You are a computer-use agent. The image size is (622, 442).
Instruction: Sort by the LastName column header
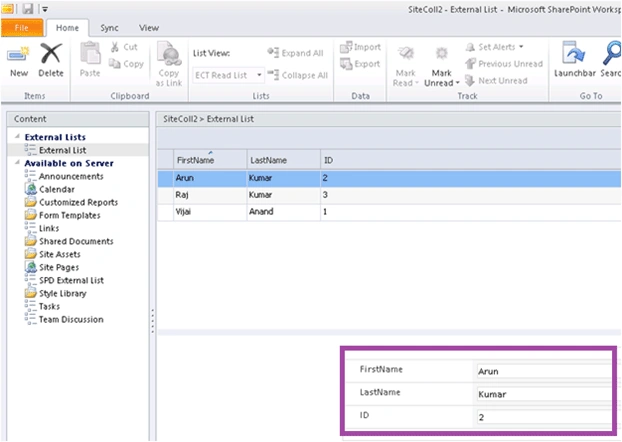283,160
